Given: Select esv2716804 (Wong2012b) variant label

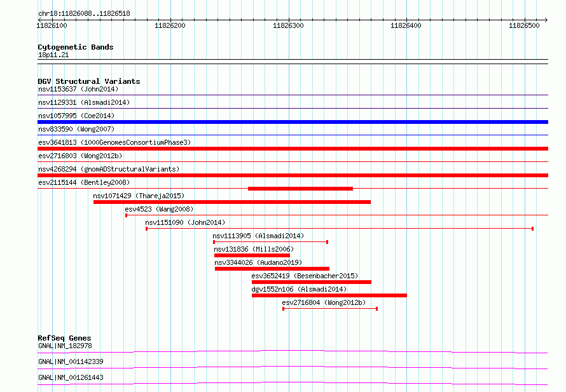Looking at the screenshot, I should (324, 302).
